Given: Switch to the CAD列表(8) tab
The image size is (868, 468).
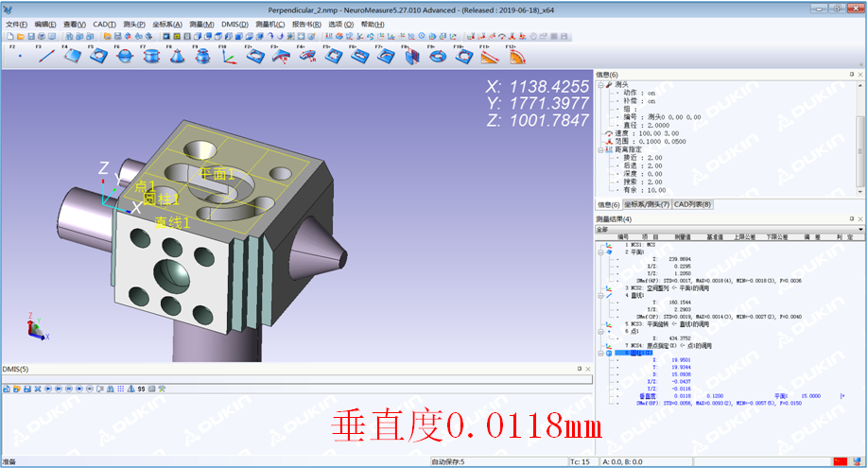Looking at the screenshot, I should [693, 204].
